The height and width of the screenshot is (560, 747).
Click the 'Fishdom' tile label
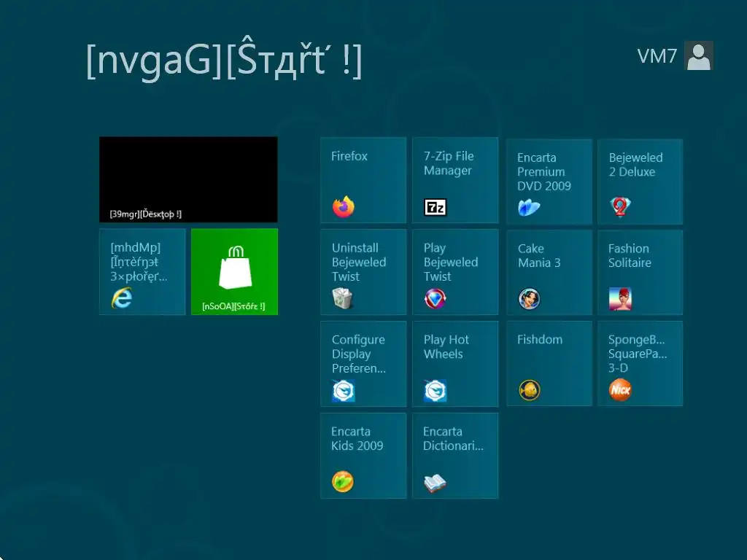tap(540, 340)
